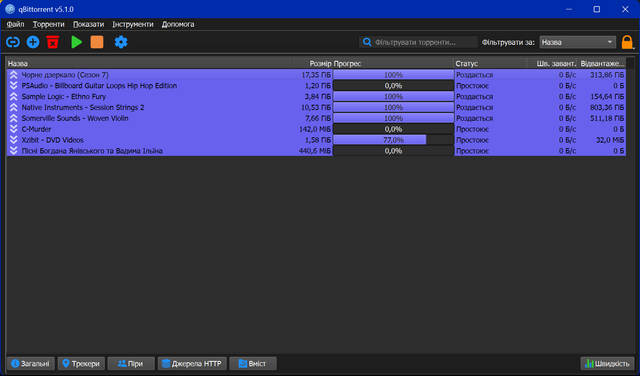The height and width of the screenshot is (376, 640).
Task: Click status icon for C-Murder torrent
Action: coord(13,129)
